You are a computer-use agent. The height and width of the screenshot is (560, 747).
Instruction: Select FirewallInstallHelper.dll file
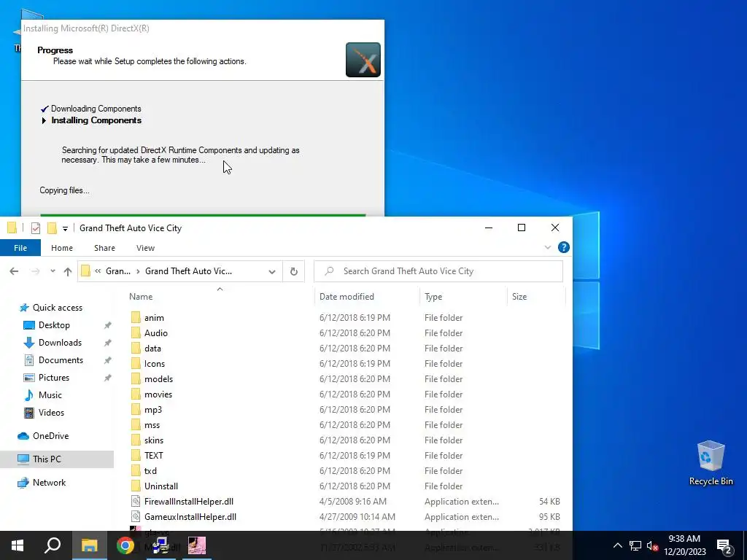click(x=189, y=502)
